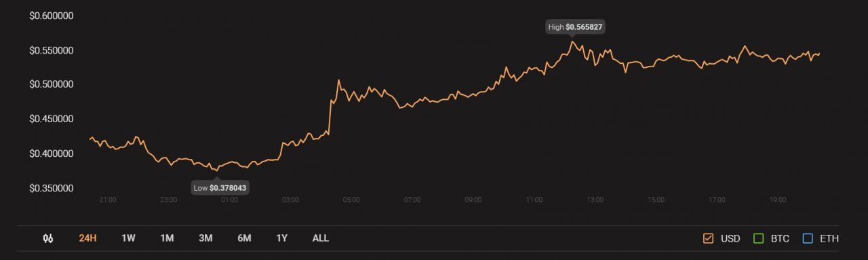The height and width of the screenshot is (260, 868).
Task: Click the $0.500000 price axis label
Action: pos(51,85)
